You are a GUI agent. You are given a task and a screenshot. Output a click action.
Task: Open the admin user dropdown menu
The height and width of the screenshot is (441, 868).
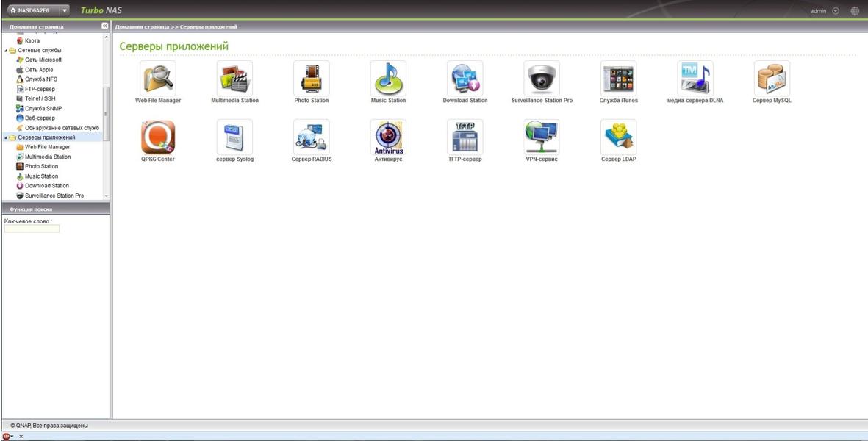[x=836, y=11]
